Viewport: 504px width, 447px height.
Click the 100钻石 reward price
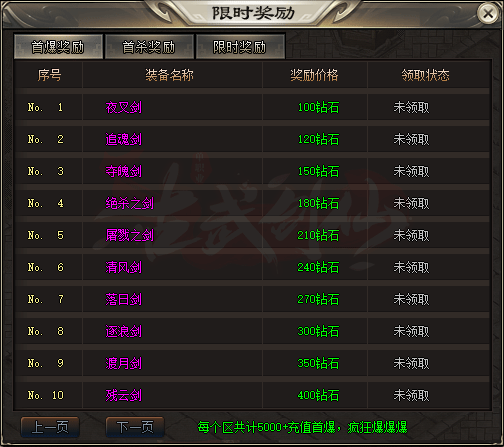coord(318,107)
